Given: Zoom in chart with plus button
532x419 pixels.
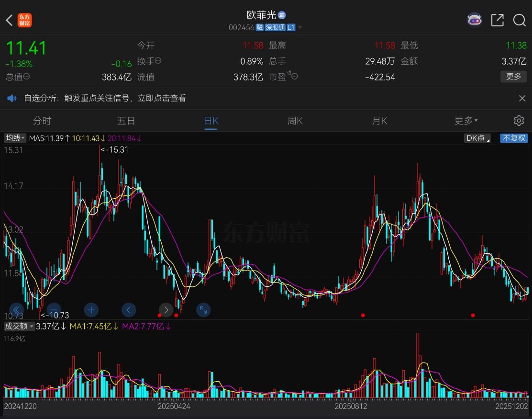Looking at the screenshot, I should 91,310.
